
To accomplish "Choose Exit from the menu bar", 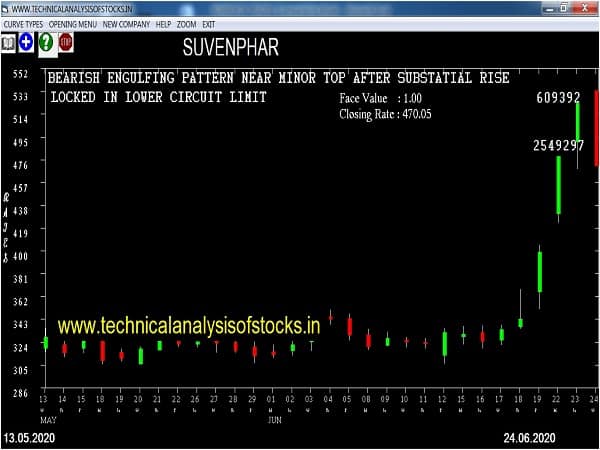I will click(x=209, y=23).
